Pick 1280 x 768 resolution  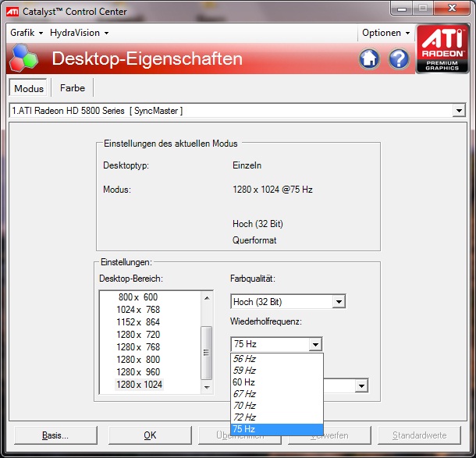138,347
